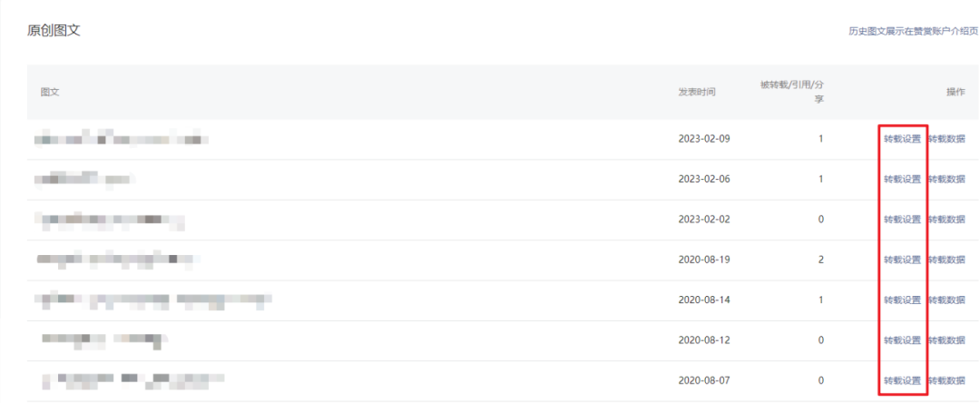980x403 pixels.
Task: Open 转载数据 for the 2023-02-09 article
Action: tap(946, 139)
